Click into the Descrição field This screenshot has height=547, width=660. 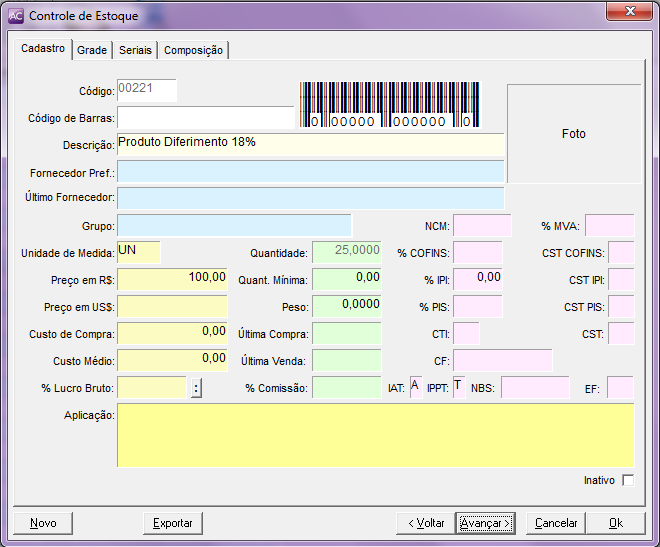coord(310,144)
